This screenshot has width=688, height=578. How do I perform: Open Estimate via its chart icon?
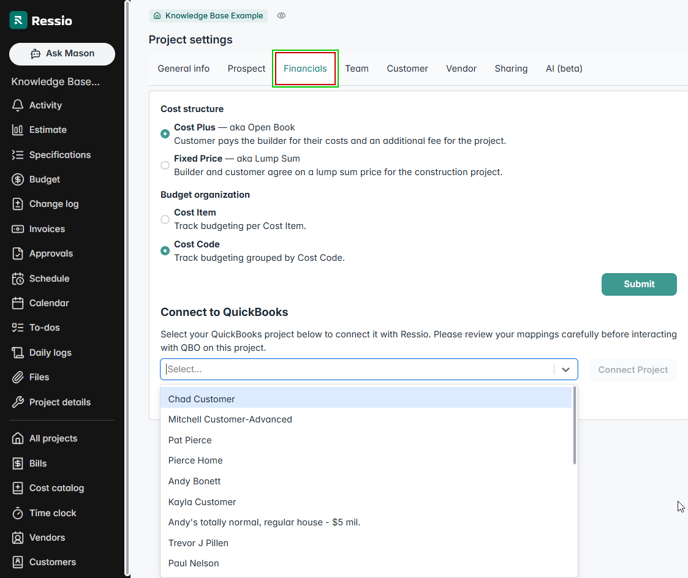point(18,130)
